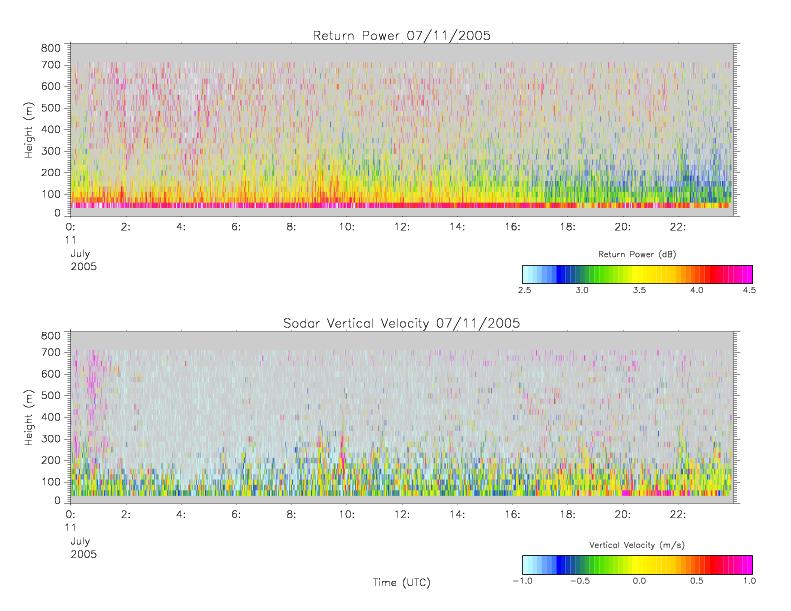Click the 'Vertical Velocity (m/s)' colorbar label
Image resolution: width=791 pixels, height=611 pixels.
click(x=637, y=545)
